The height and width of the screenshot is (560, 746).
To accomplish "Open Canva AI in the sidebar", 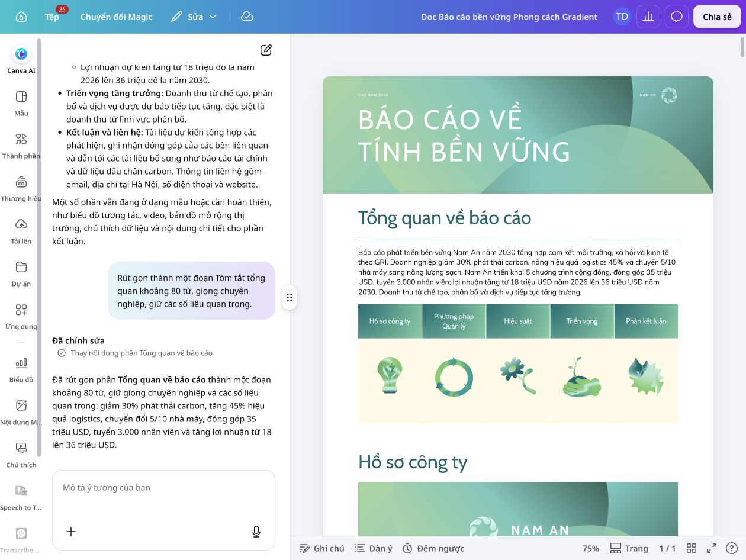I will [x=21, y=60].
